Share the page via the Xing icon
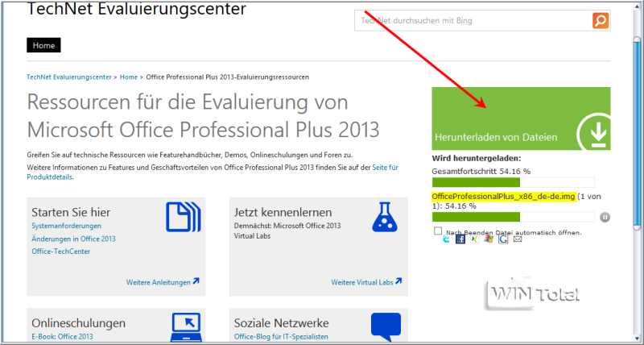This screenshot has width=644, height=345. (475, 239)
